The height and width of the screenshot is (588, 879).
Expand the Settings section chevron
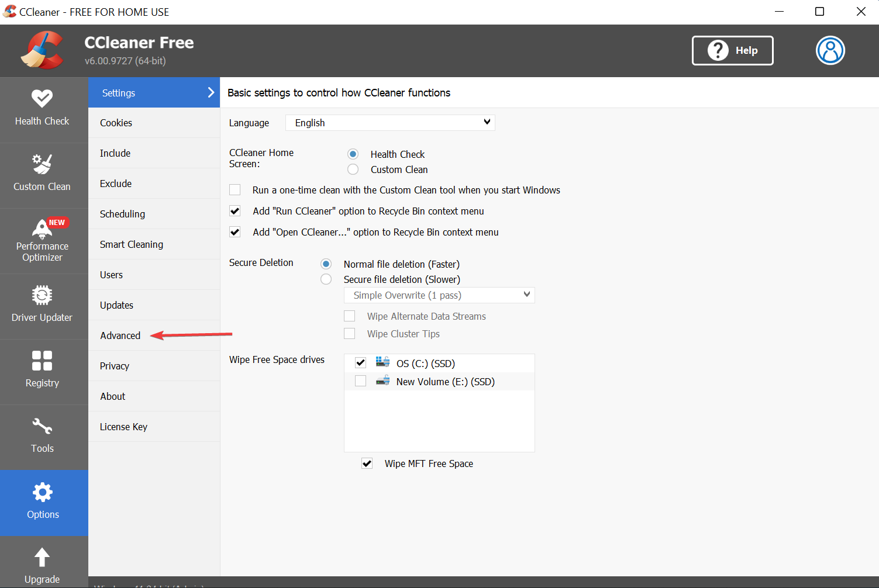click(x=211, y=92)
